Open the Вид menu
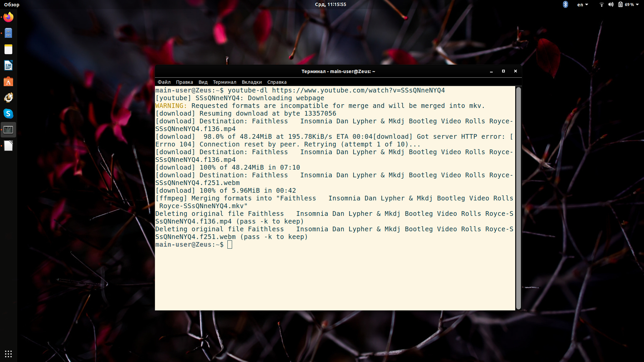Viewport: 644px width, 362px height. [x=203, y=82]
